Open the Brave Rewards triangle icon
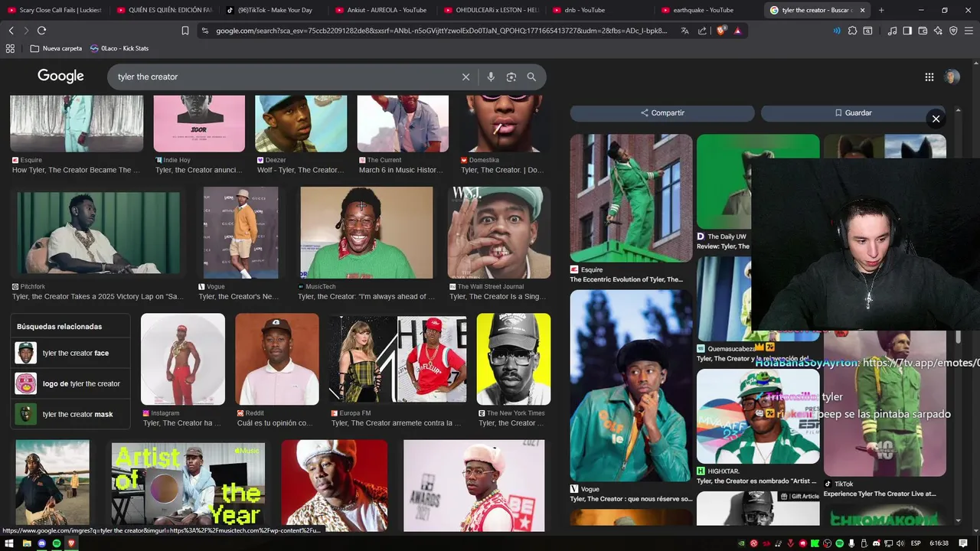 pyautogui.click(x=737, y=31)
